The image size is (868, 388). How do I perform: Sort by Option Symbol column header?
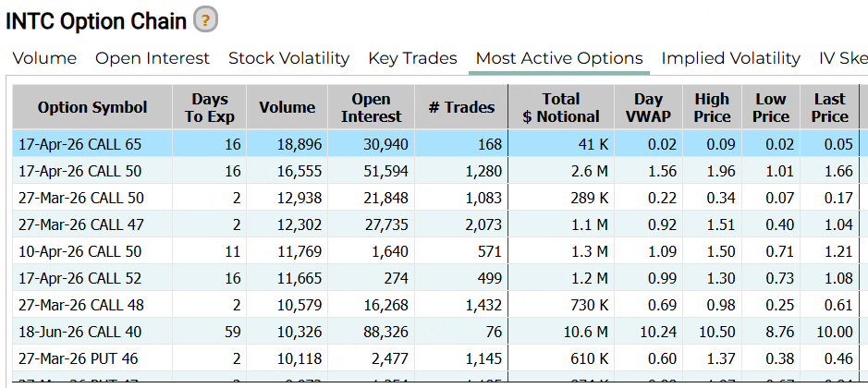pos(92,107)
